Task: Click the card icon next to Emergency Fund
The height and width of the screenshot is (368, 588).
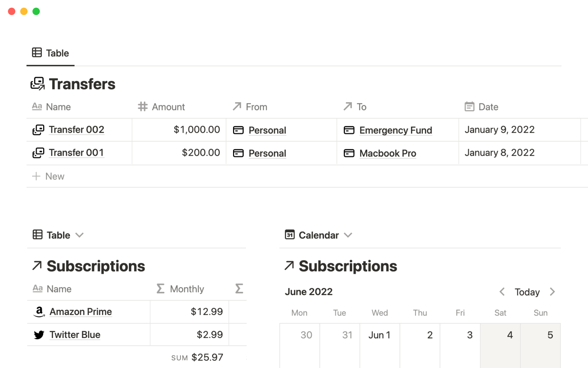Action: [349, 130]
